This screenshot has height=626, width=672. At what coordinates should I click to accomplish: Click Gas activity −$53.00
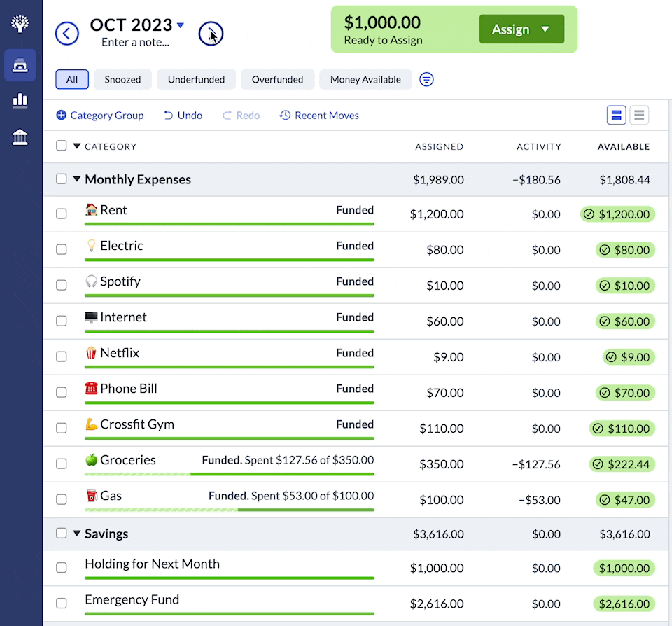(x=540, y=500)
